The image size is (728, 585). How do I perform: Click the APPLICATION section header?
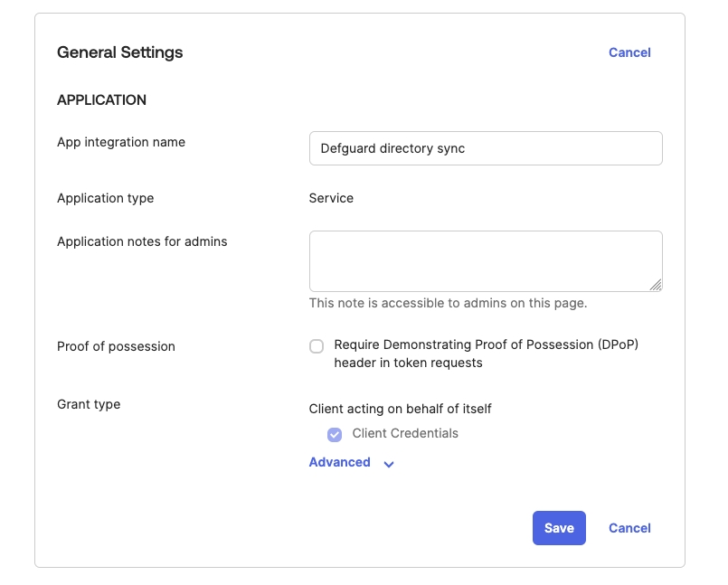[101, 100]
